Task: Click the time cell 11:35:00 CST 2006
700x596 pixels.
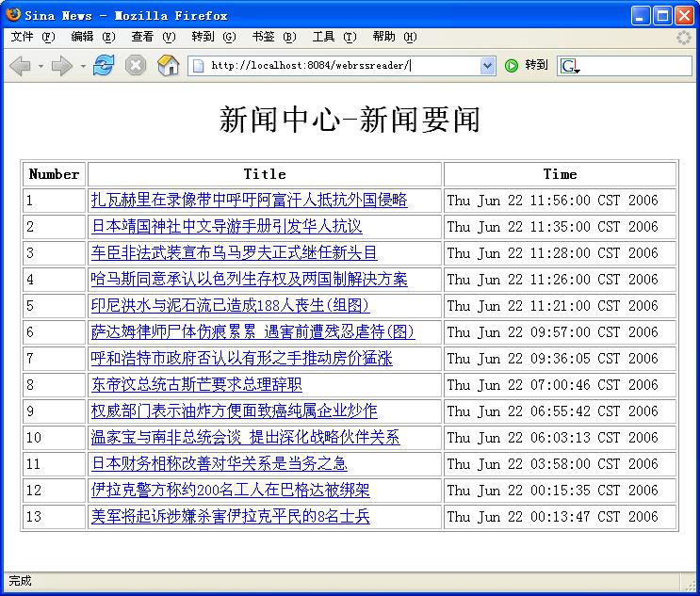Action: tap(560, 227)
